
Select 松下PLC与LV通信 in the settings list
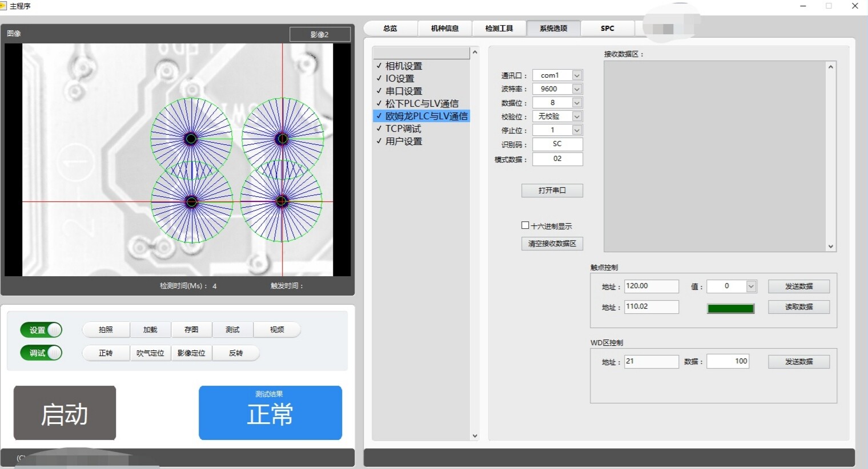coord(423,103)
